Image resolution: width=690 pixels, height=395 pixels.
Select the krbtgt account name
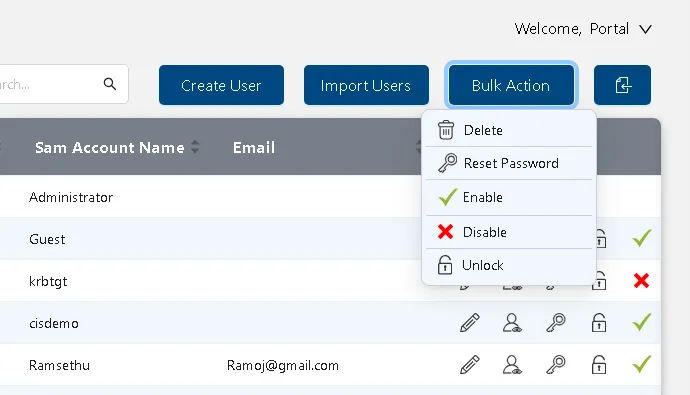click(x=48, y=282)
